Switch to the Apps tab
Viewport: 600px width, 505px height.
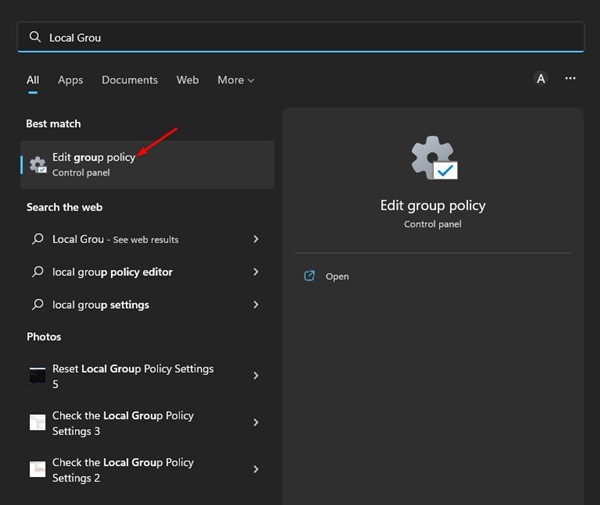click(70, 80)
